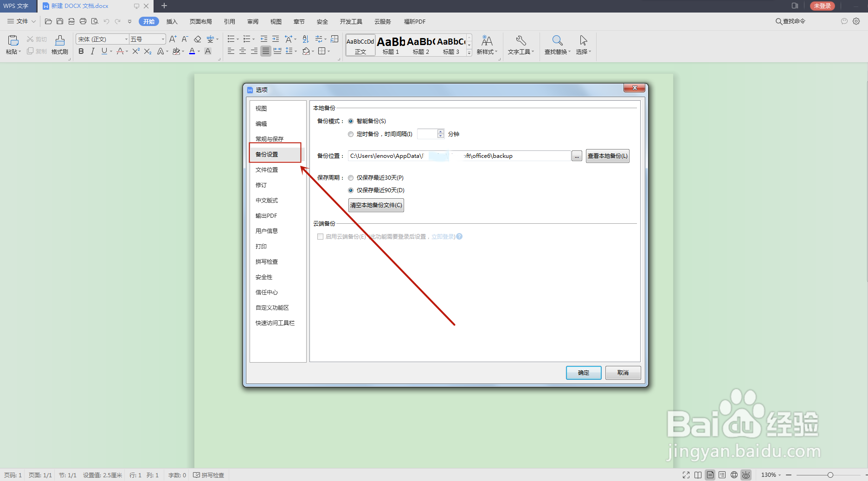Image resolution: width=868 pixels, height=481 pixels.
Task: Open underline style dropdown arrow
Action: [111, 51]
